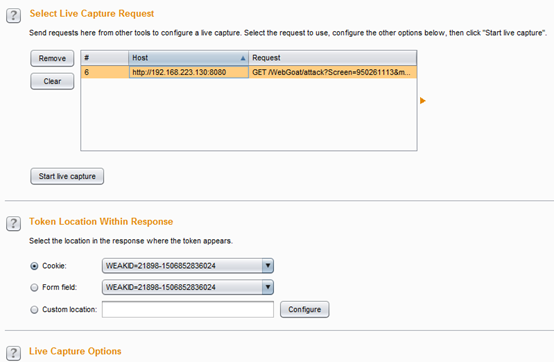Click the Custom location text field
This screenshot has width=554, height=362.
click(188, 309)
